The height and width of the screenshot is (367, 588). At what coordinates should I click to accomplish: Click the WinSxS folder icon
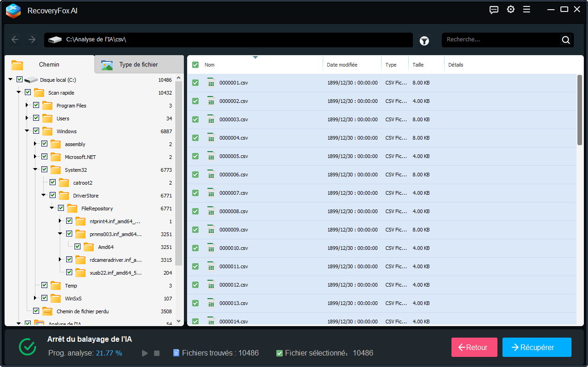coord(56,299)
